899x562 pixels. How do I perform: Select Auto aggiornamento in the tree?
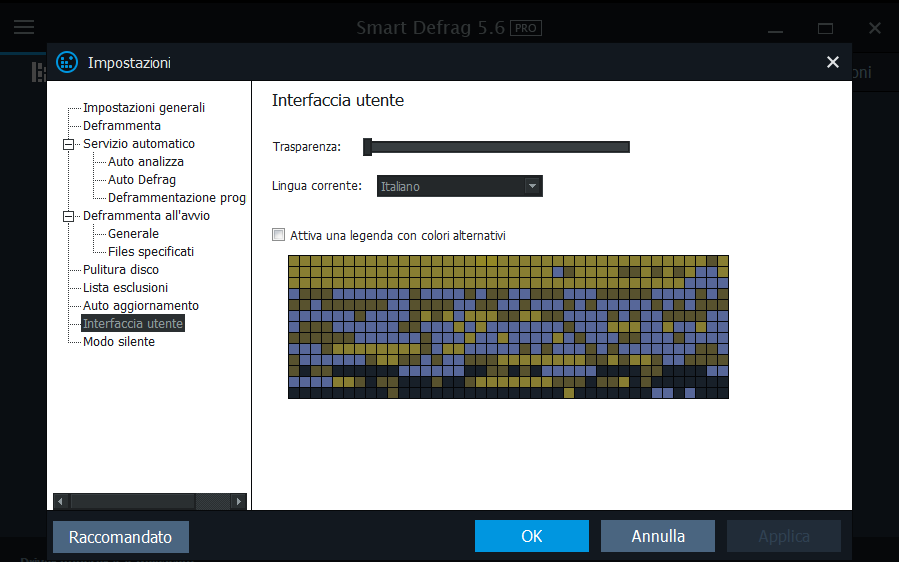click(x=141, y=306)
